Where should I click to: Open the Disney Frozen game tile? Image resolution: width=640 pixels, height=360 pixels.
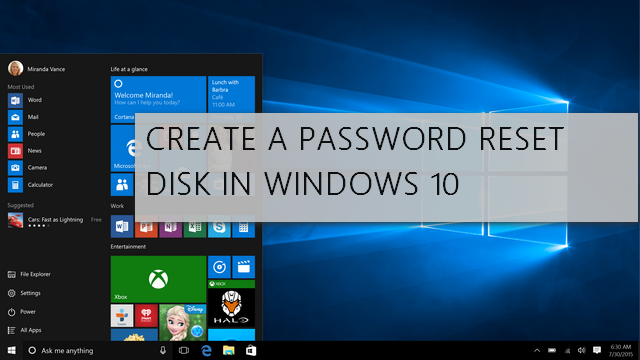pyautogui.click(x=183, y=322)
